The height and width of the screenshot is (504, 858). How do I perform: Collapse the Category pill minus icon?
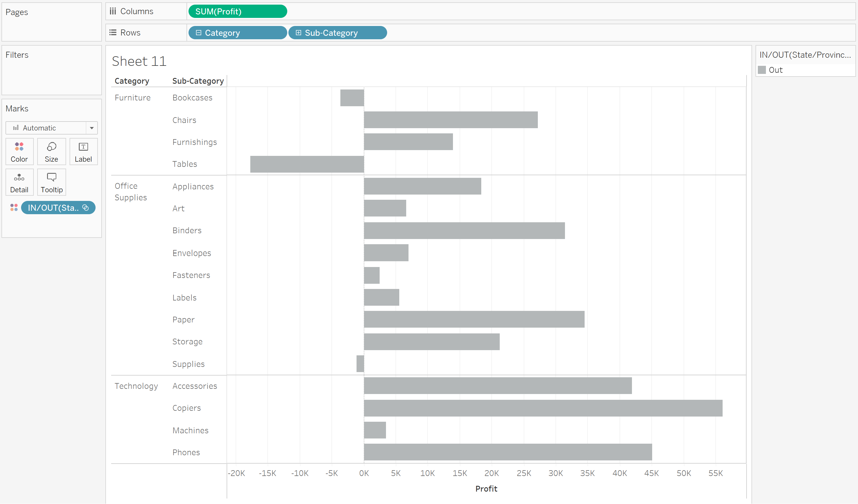[x=199, y=33]
